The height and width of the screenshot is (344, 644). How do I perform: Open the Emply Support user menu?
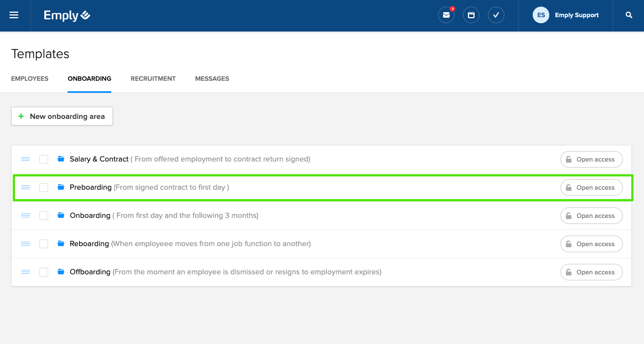(x=576, y=15)
